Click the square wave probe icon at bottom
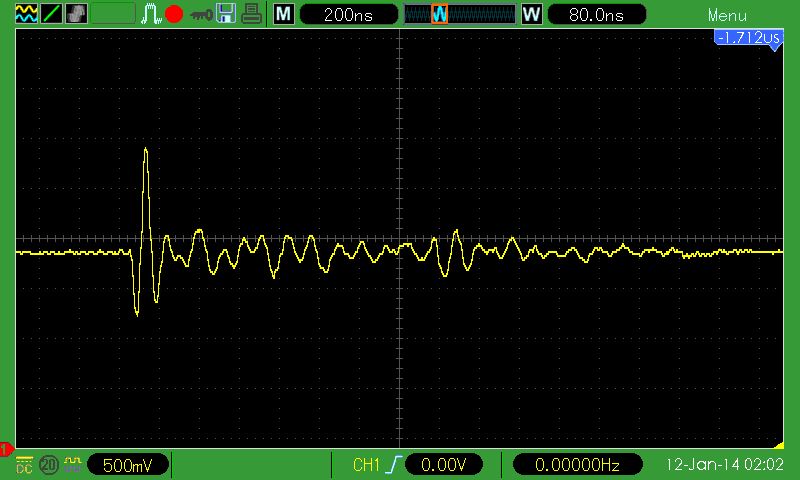Viewport: 800px width, 480px height. click(x=73, y=464)
